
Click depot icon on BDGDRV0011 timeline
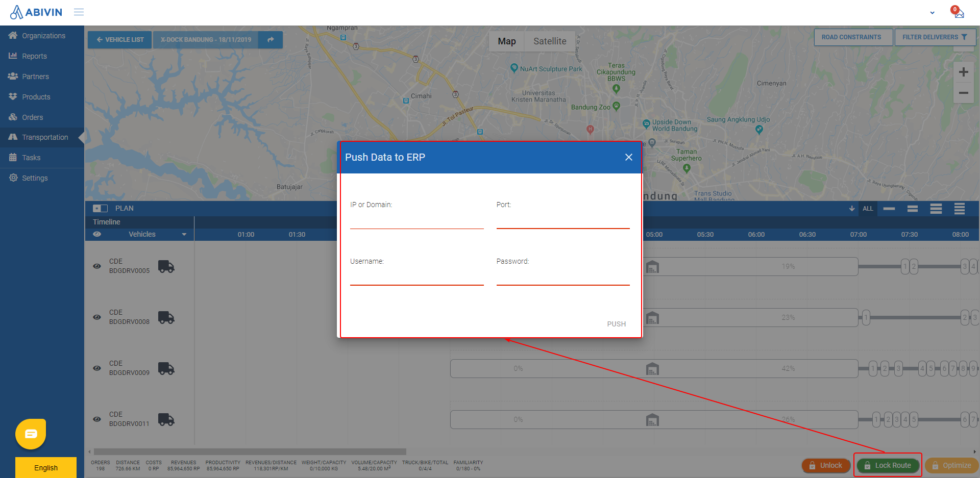point(652,419)
